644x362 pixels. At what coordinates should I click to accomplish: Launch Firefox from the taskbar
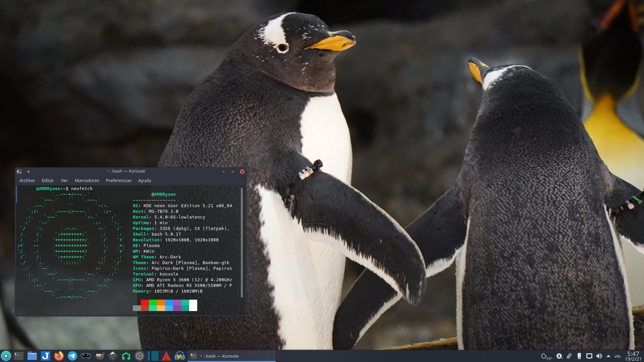coord(59,356)
